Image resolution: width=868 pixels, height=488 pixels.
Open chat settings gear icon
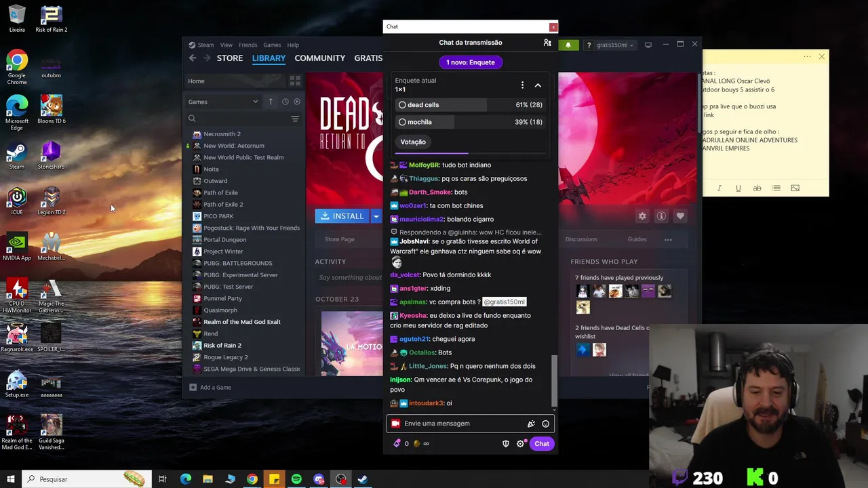click(521, 444)
